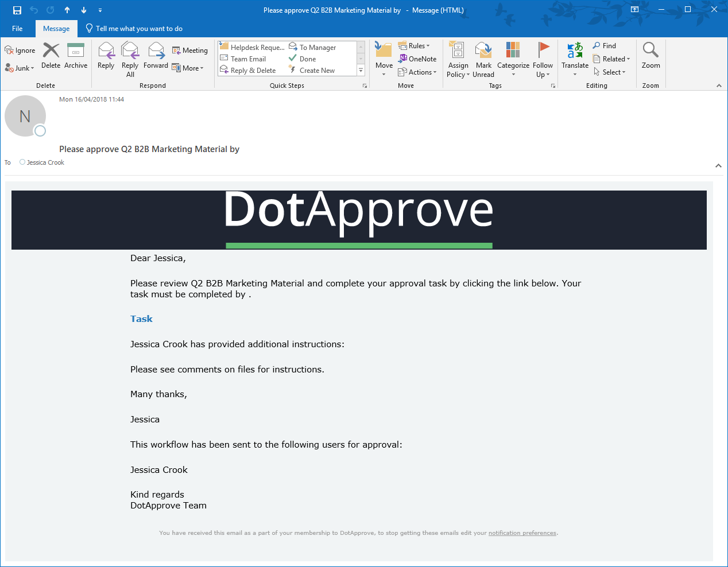Image resolution: width=728 pixels, height=567 pixels.
Task: Archive the message
Action: tap(76, 56)
